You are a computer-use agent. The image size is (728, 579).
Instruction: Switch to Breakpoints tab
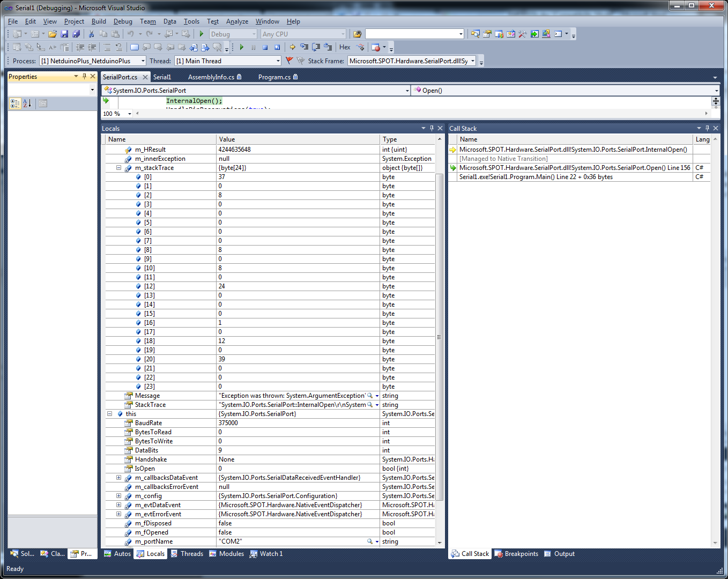point(516,554)
